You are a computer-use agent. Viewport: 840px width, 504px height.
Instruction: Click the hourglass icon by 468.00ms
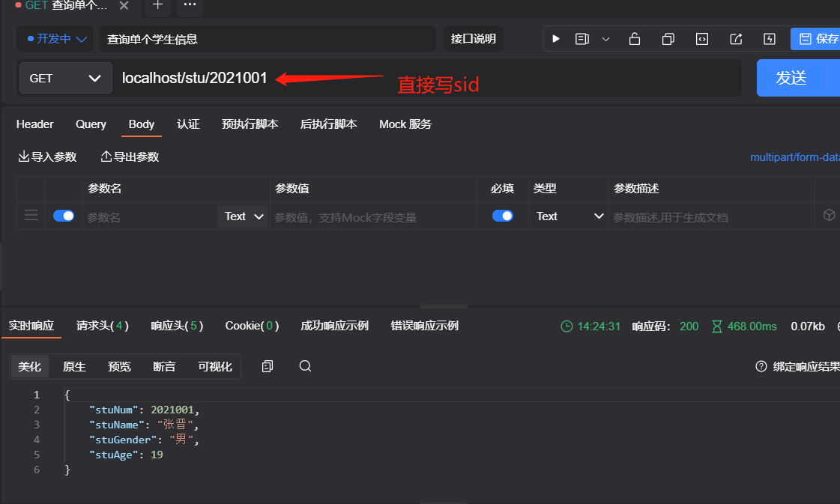coord(717,327)
